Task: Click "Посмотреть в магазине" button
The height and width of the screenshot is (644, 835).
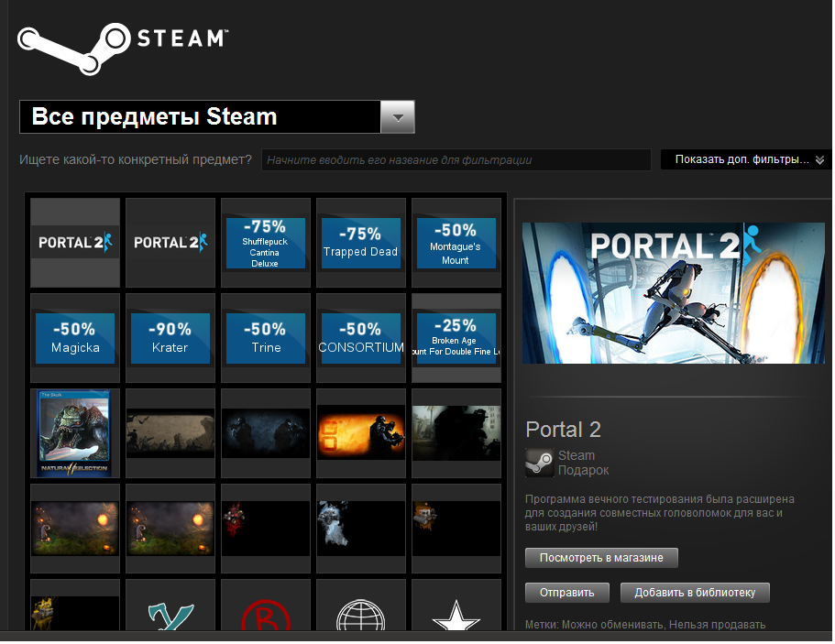Action: point(601,558)
